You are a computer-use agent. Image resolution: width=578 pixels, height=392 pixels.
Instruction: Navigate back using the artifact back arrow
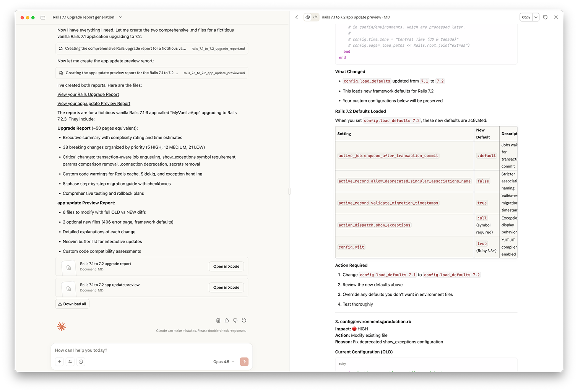[x=297, y=17]
